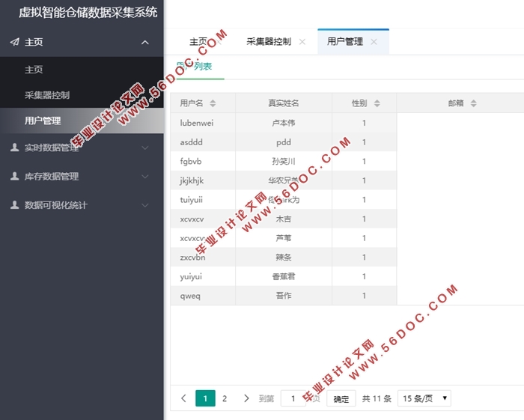Expand the 实时数据管理 menu
524x420 pixels.
[145, 148]
